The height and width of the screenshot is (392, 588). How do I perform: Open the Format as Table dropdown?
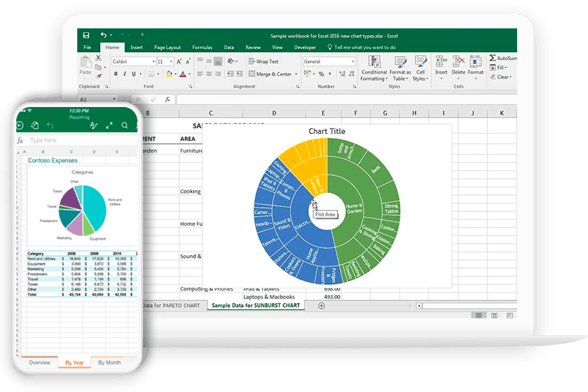click(400, 68)
